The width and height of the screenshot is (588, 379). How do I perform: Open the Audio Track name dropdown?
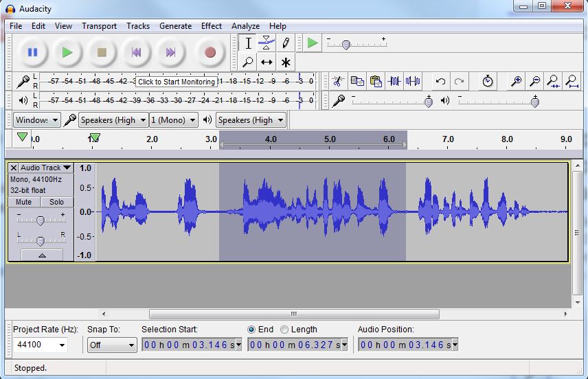(45, 168)
